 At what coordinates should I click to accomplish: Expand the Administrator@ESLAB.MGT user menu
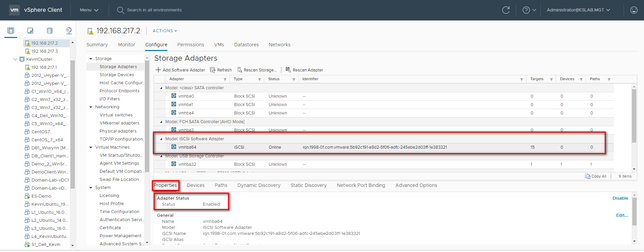[578, 10]
